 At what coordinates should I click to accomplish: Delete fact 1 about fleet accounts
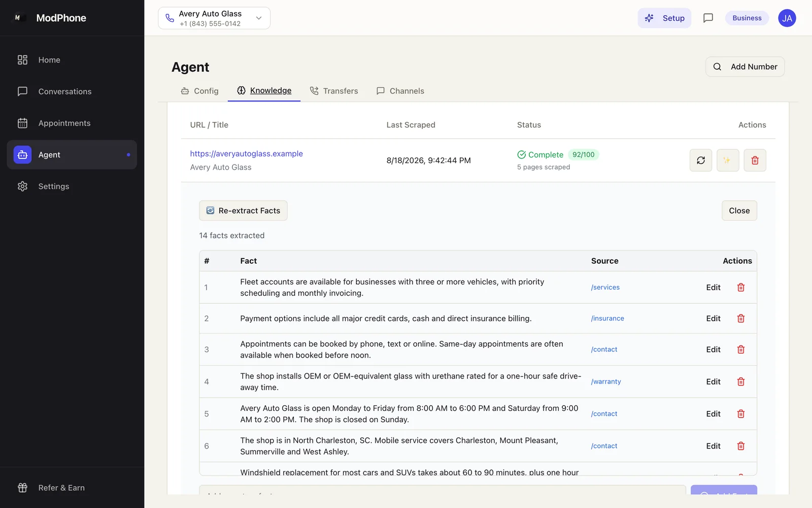[x=741, y=288]
